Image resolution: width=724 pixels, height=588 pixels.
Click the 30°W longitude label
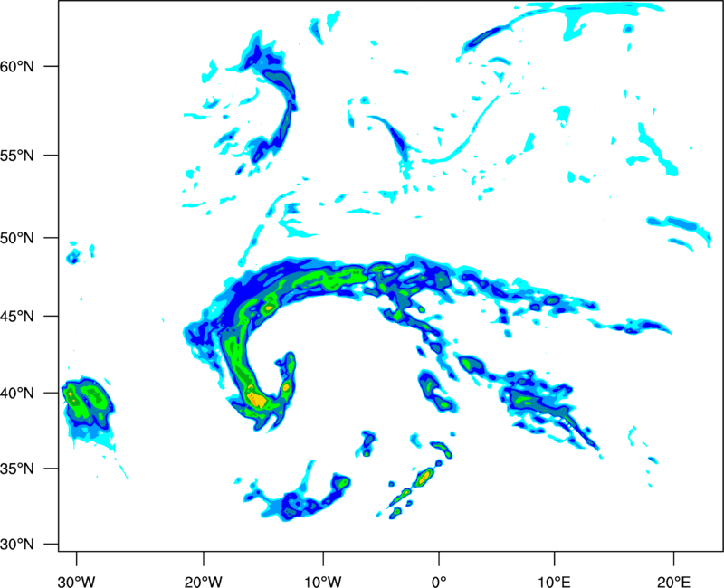[77, 582]
